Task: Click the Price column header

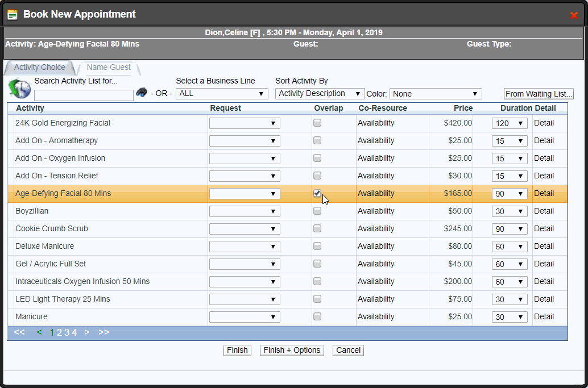Action: tap(463, 109)
